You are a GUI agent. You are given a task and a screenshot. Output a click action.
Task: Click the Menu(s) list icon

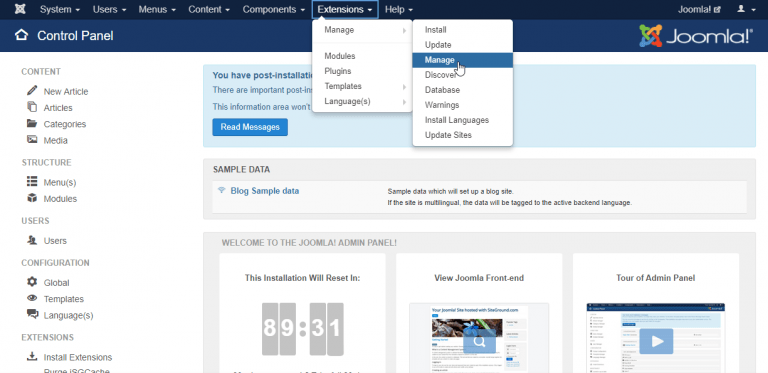click(x=32, y=182)
